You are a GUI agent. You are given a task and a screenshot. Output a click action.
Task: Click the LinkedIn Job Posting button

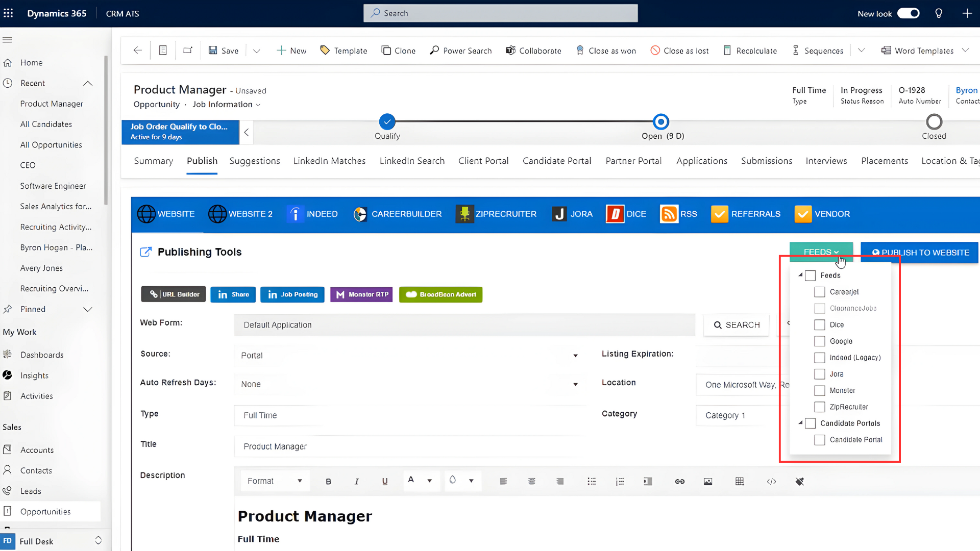point(292,294)
